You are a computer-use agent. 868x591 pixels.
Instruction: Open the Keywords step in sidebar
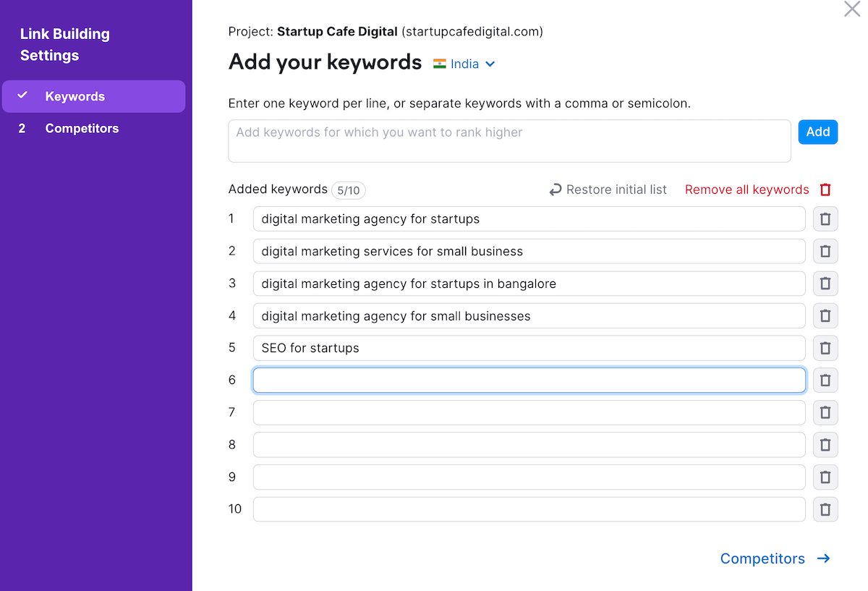click(75, 96)
